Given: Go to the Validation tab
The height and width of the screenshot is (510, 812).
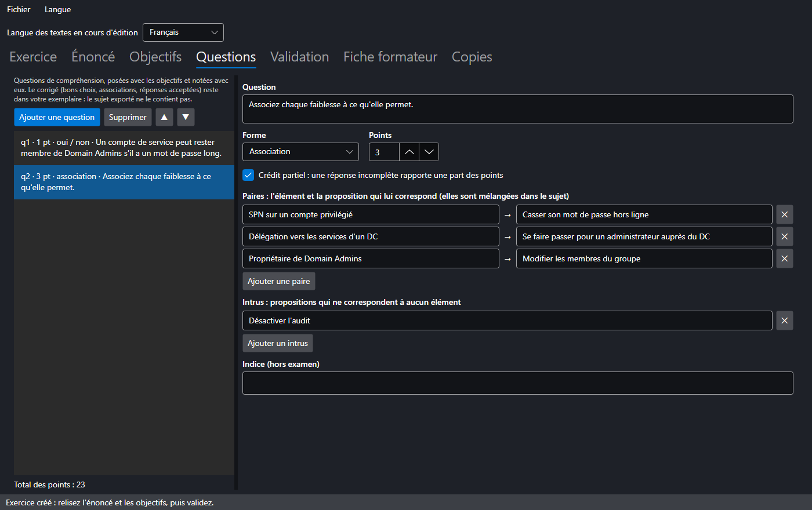Looking at the screenshot, I should tap(299, 57).
